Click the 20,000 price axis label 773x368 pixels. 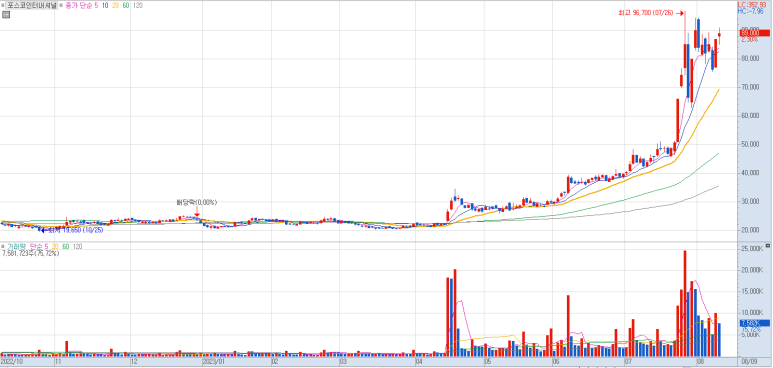[x=749, y=230]
